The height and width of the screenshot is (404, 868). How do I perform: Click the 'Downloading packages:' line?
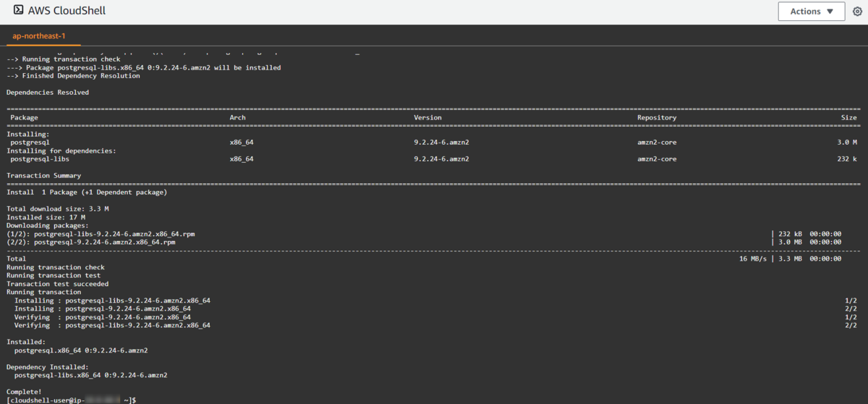click(x=48, y=226)
